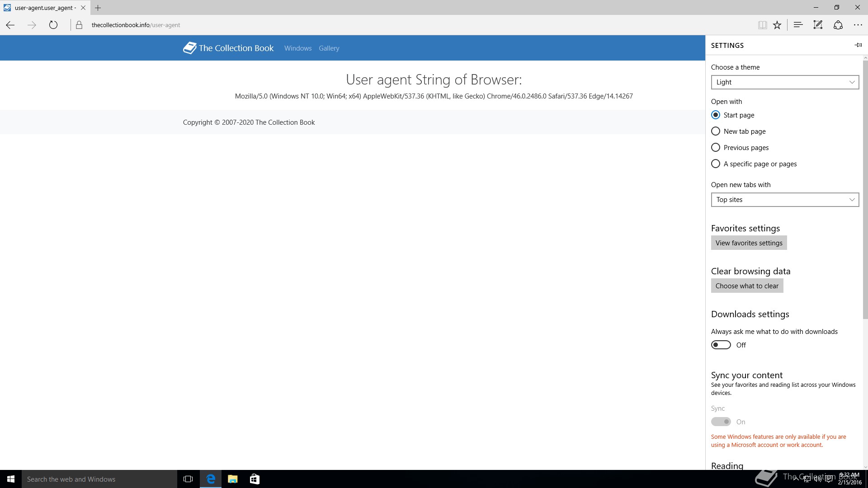Click the Back navigation arrow
Screen dimensions: 868x488
(10, 25)
